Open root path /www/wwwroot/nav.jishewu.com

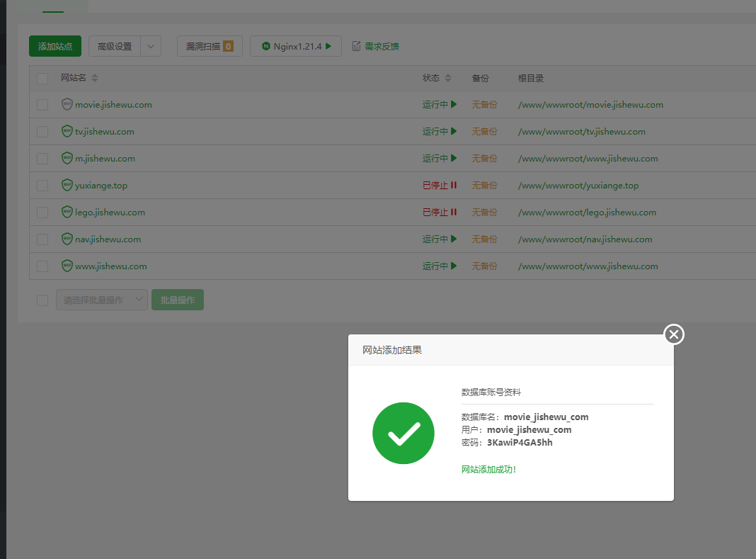click(x=585, y=239)
